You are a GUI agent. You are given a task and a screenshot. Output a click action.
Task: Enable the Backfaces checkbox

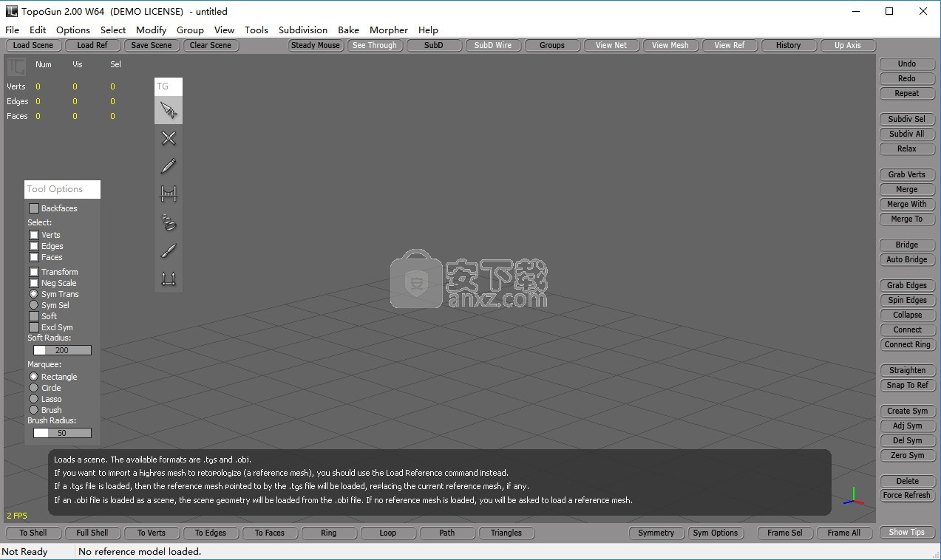coord(34,208)
